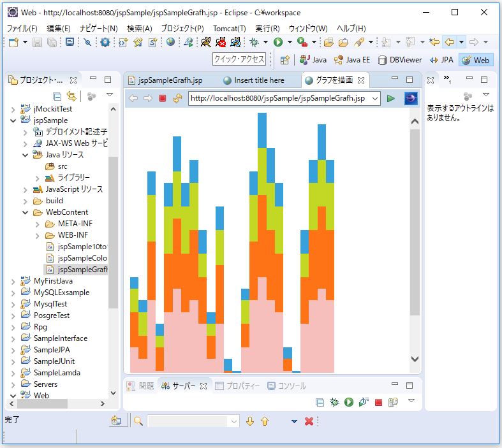Screen dimensions: 502x448
Task: Switch to JPA perspective
Action: (441, 60)
